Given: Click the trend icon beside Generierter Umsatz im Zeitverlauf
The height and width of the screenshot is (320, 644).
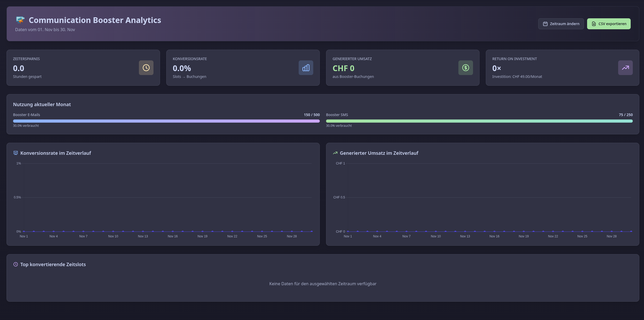Looking at the screenshot, I should [x=335, y=153].
